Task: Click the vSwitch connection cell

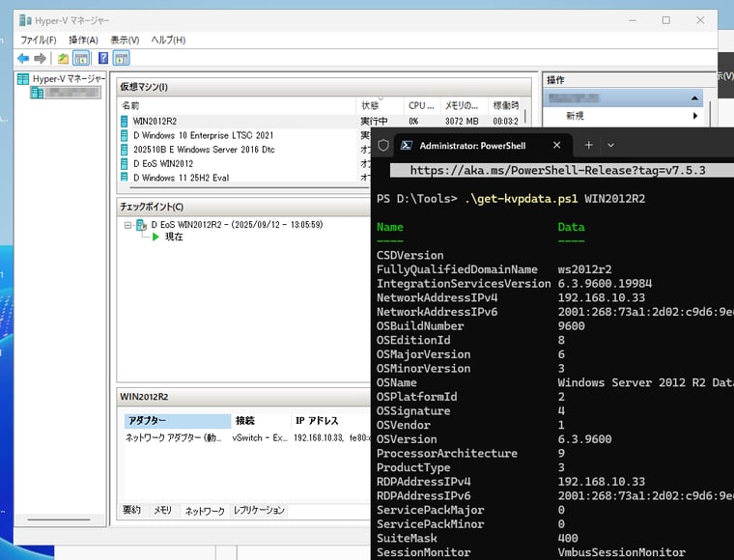Action: click(x=260, y=438)
